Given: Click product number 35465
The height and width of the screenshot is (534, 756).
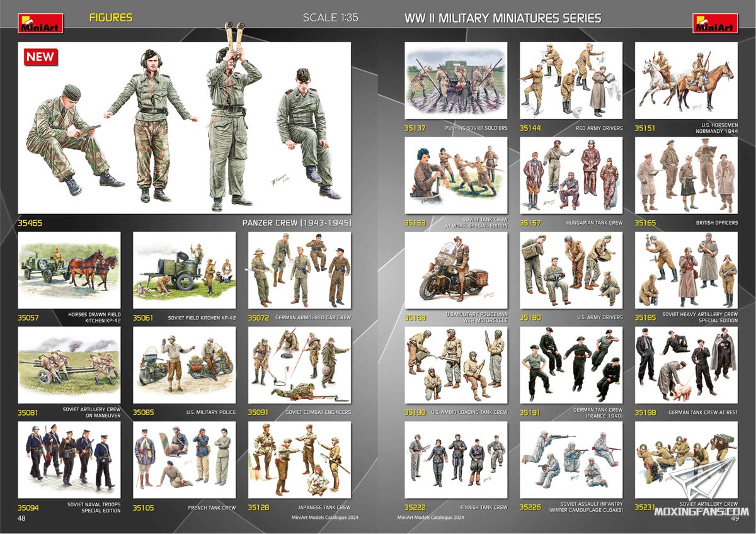Looking at the screenshot, I should click(30, 223).
